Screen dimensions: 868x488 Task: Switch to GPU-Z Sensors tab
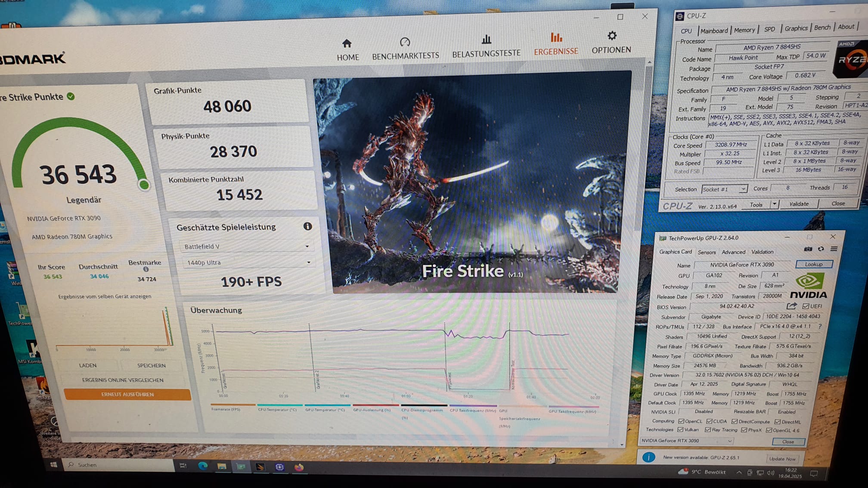point(707,252)
